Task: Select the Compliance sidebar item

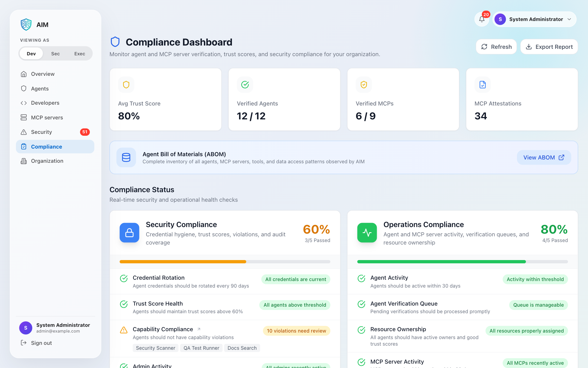Action: pyautogui.click(x=55, y=147)
